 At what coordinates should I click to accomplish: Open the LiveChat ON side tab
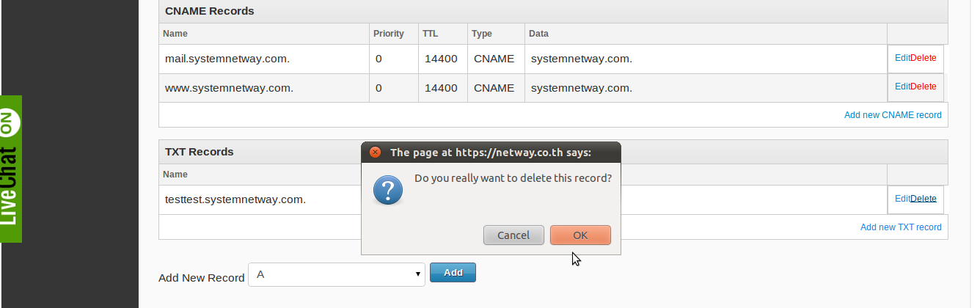click(x=11, y=169)
